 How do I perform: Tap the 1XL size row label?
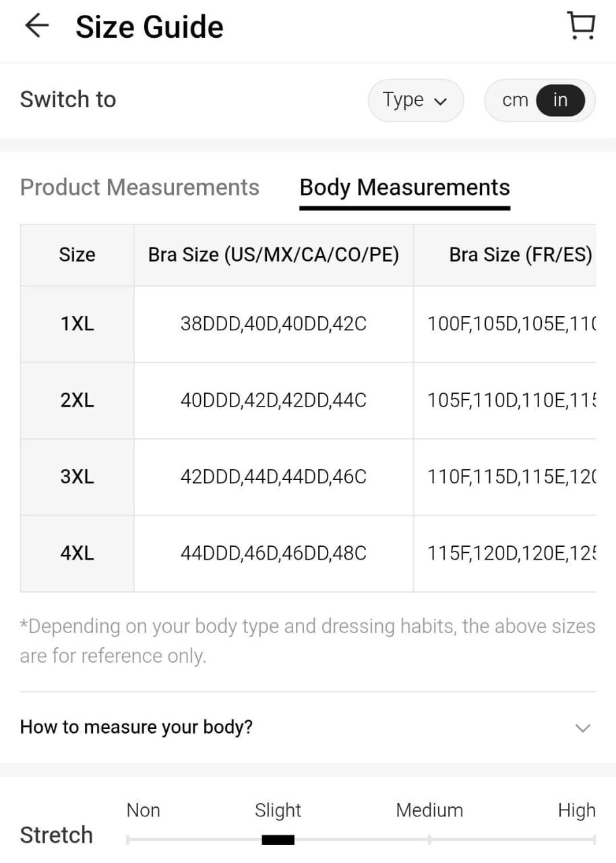[78, 324]
